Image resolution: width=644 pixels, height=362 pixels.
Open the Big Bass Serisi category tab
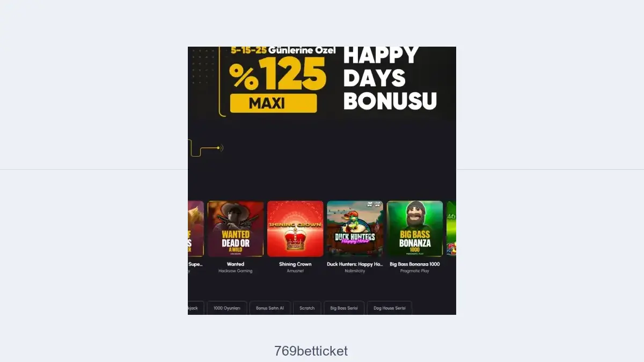click(x=344, y=308)
